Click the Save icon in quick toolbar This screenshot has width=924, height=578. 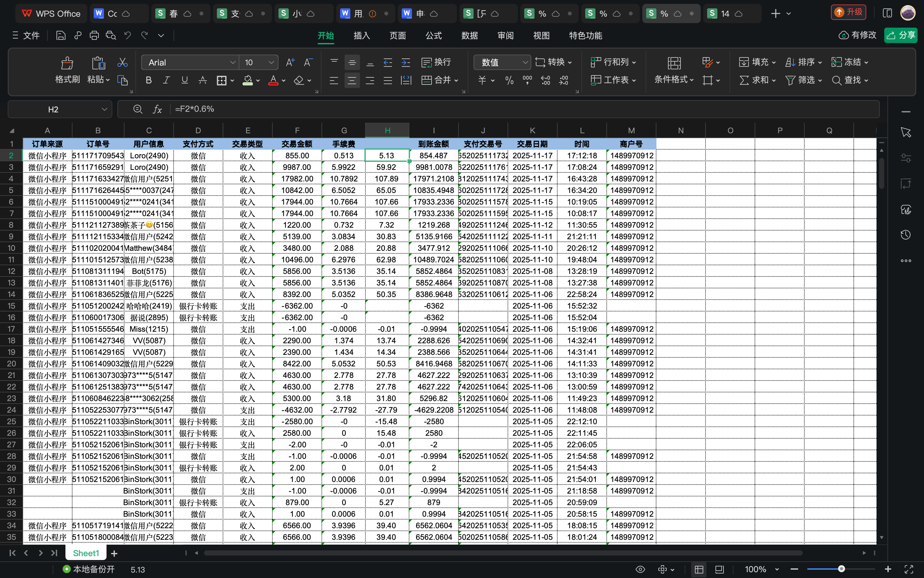[x=60, y=36]
